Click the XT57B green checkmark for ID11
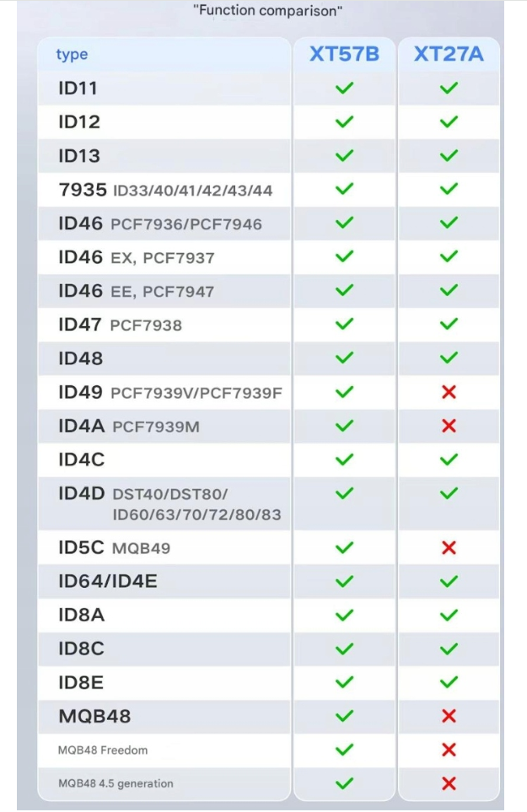Viewport: 527px width, 812px height. [x=344, y=88]
